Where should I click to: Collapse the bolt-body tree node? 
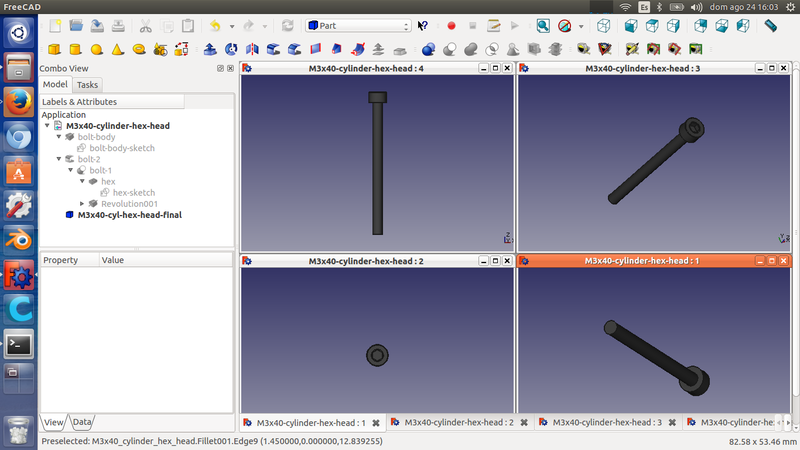[59, 137]
